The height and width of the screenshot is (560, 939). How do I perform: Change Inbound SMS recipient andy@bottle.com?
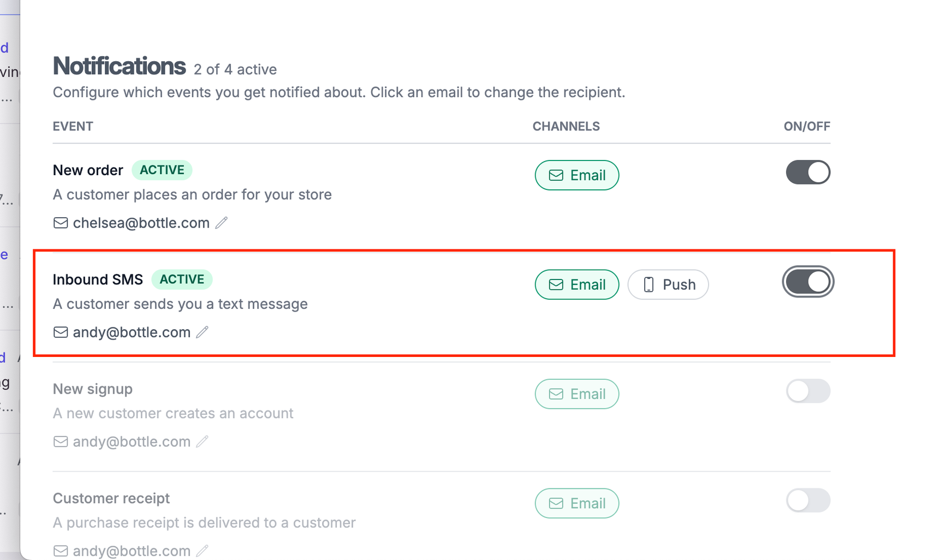(132, 332)
